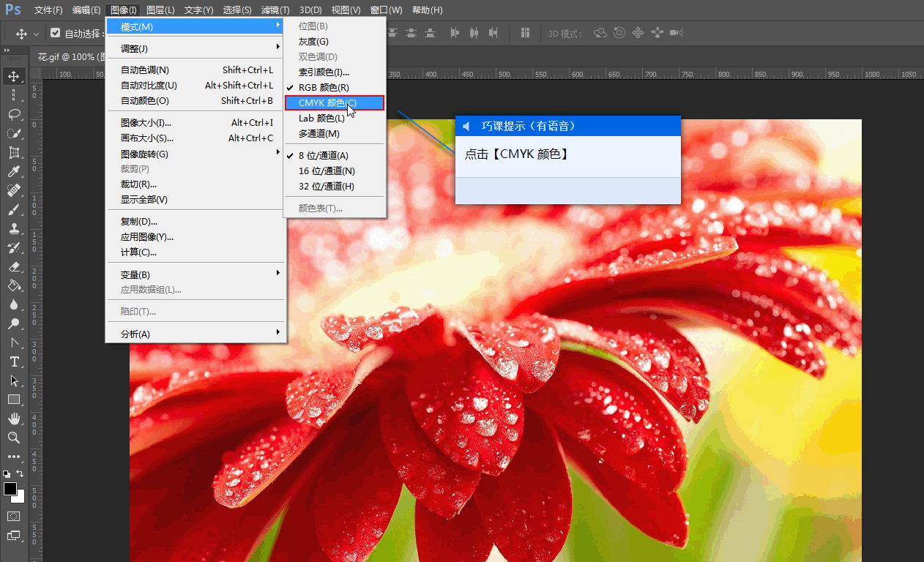Click 图像大小(I)... menu item
The height and width of the screenshot is (562, 924).
coord(195,122)
